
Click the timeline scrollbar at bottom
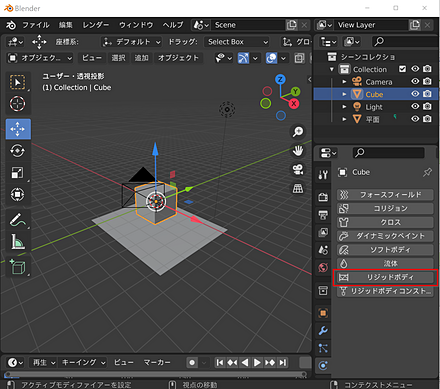[156, 374]
